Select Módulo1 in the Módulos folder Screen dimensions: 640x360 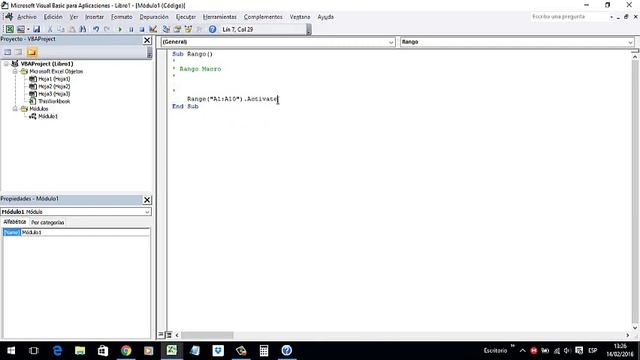(x=48, y=116)
